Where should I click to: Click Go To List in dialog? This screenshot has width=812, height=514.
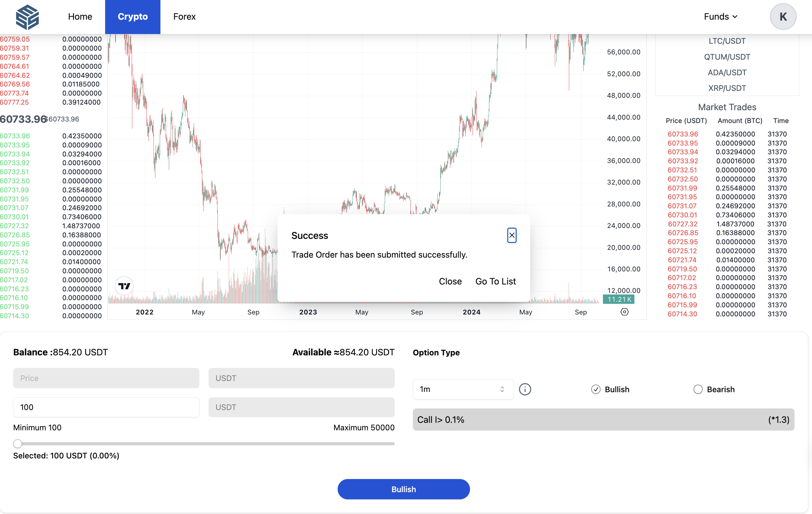pyautogui.click(x=495, y=281)
